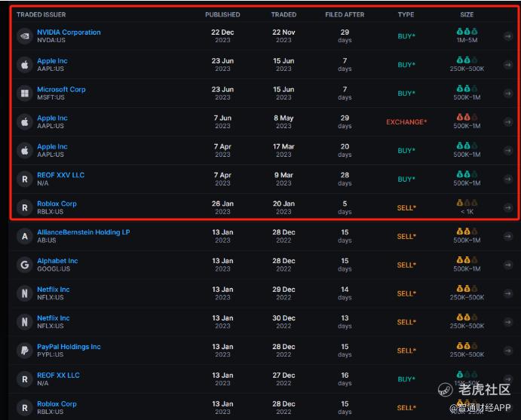The height and width of the screenshot is (420, 521).
Task: Open the NVIDIA Corporation issuer link
Action: tap(69, 32)
